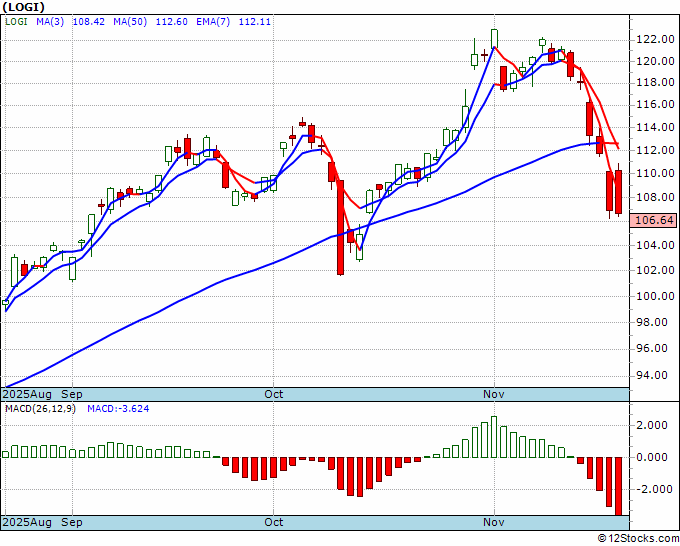680x546 pixels.
Task: Click the tall red mid-October crash candle
Action: [340, 227]
